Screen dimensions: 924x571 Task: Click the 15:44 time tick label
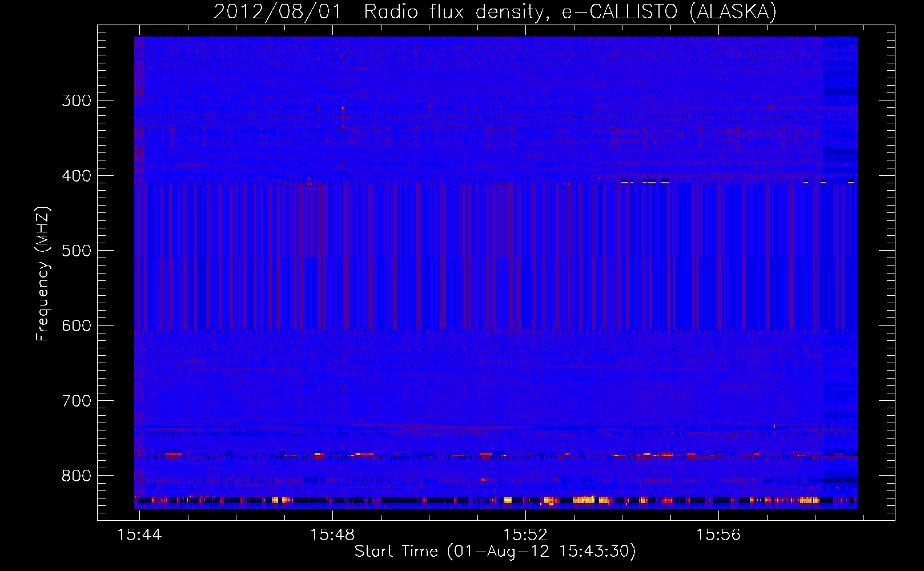pos(139,535)
